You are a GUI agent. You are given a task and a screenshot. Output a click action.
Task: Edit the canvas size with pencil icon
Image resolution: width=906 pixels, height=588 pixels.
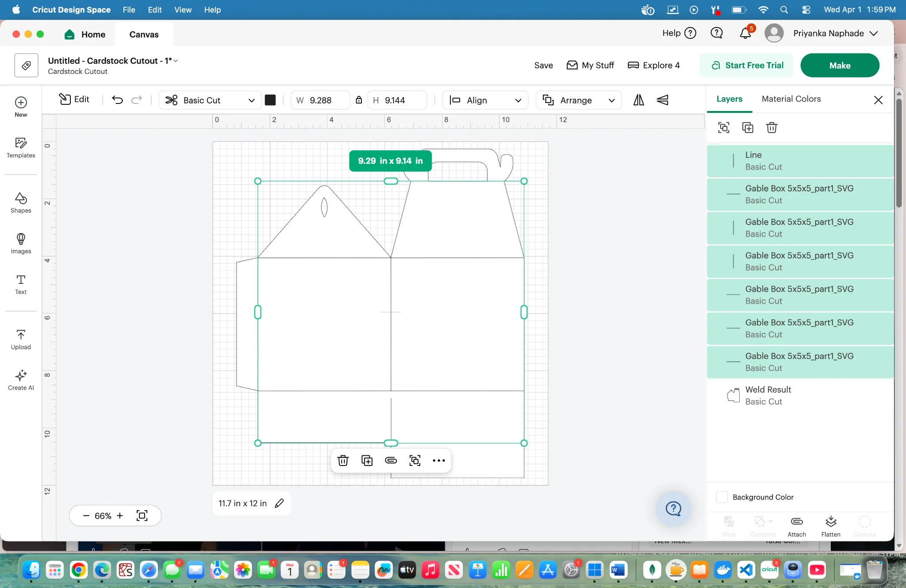pyautogui.click(x=279, y=503)
